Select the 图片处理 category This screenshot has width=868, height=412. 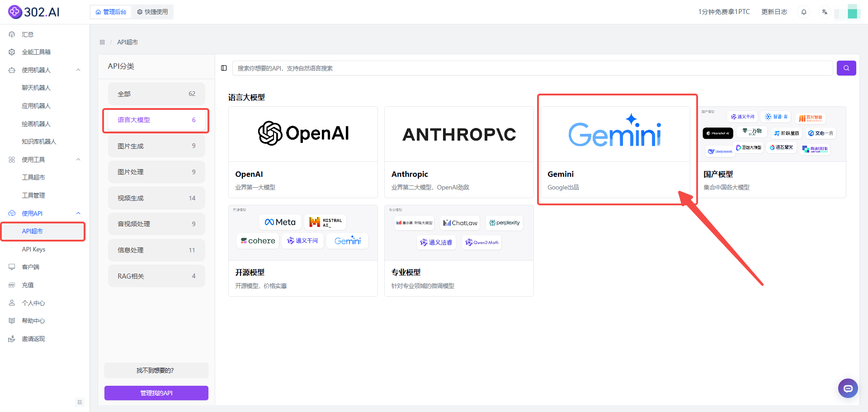pyautogui.click(x=156, y=172)
